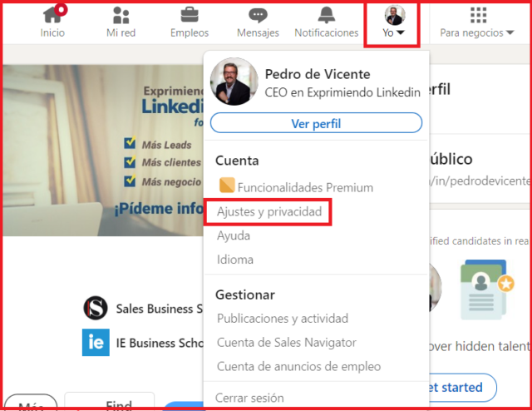Click the Premium gold square icon
The height and width of the screenshot is (411, 532).
tap(227, 186)
